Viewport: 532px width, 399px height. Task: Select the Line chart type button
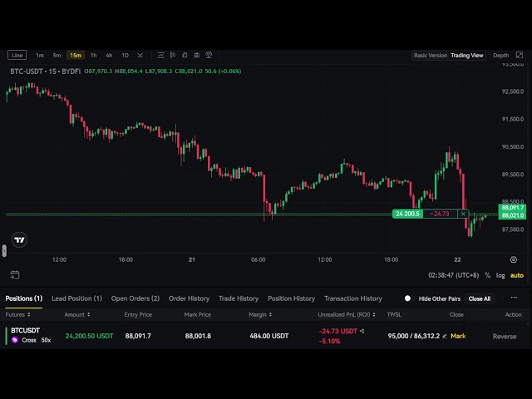click(x=17, y=55)
